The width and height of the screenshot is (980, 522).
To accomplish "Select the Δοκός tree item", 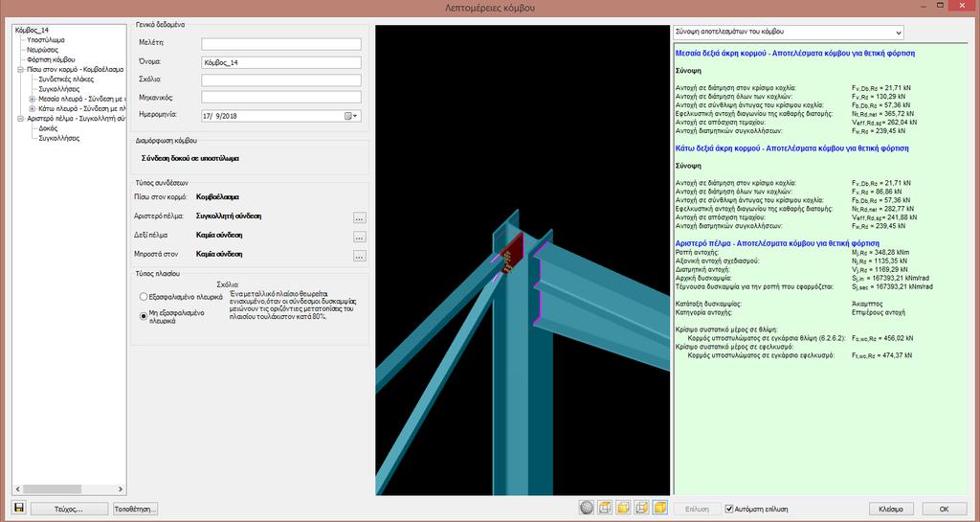I will [48, 128].
